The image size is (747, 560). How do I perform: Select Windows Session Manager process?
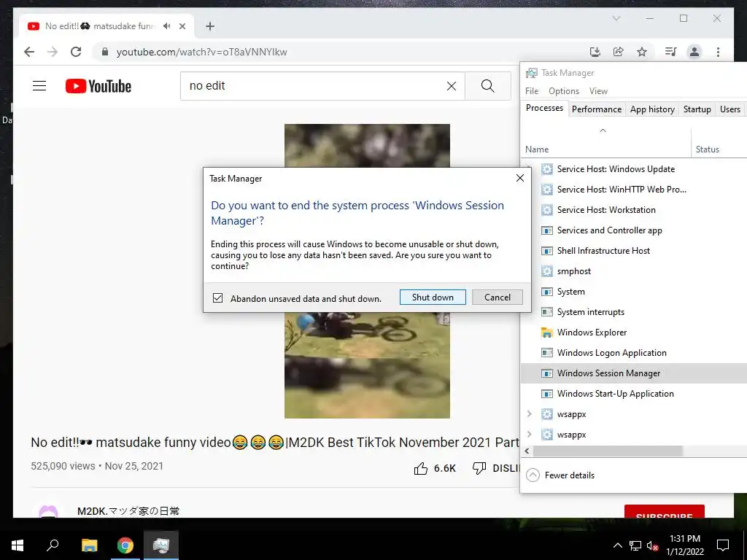(634, 373)
